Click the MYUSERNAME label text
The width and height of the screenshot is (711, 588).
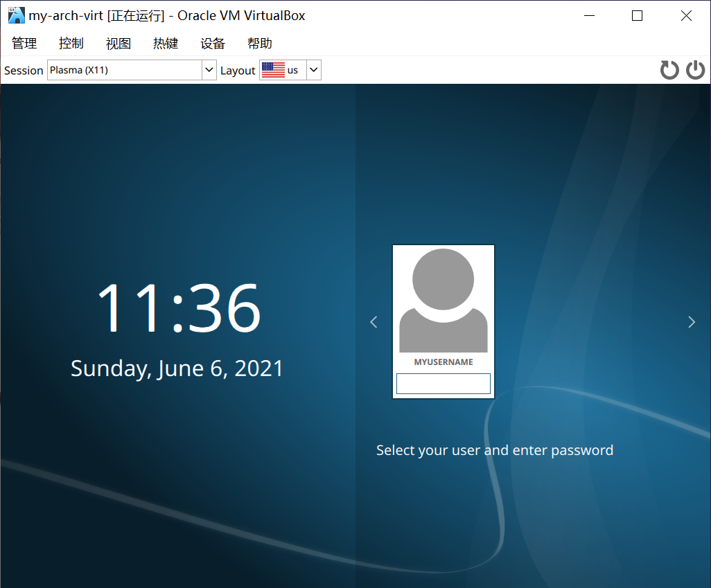[x=443, y=362]
